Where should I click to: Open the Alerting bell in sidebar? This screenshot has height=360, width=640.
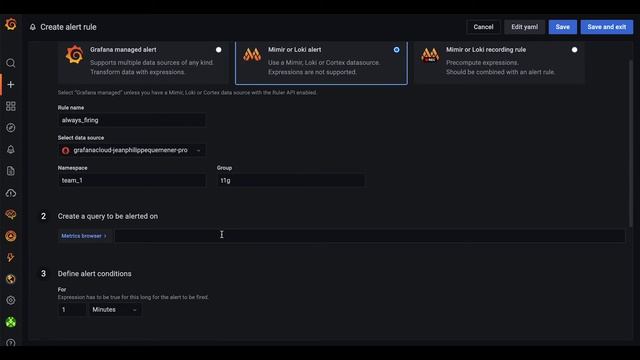point(11,149)
